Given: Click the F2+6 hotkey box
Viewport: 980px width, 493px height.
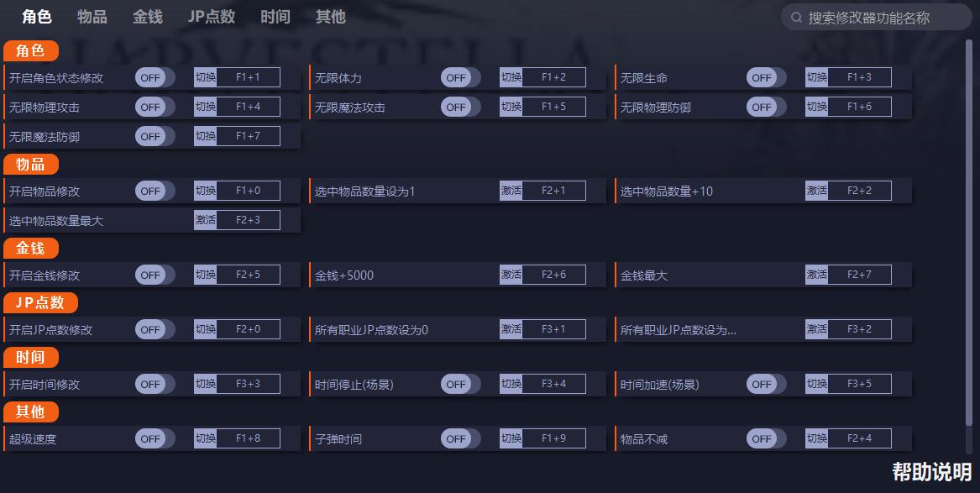Looking at the screenshot, I should [x=553, y=275].
